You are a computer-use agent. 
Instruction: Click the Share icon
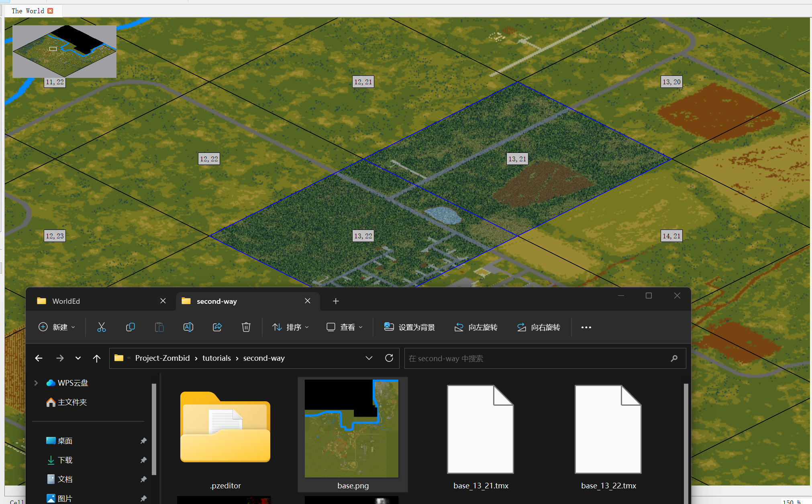217,327
